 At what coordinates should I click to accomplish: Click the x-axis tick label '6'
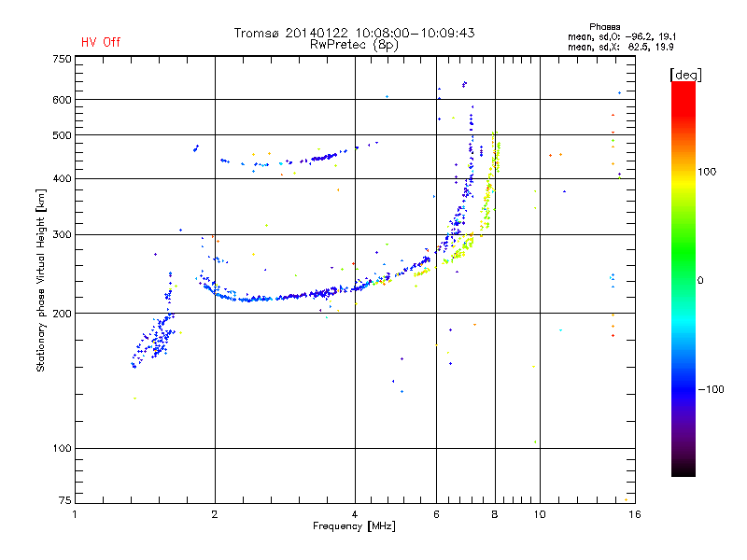[436, 514]
